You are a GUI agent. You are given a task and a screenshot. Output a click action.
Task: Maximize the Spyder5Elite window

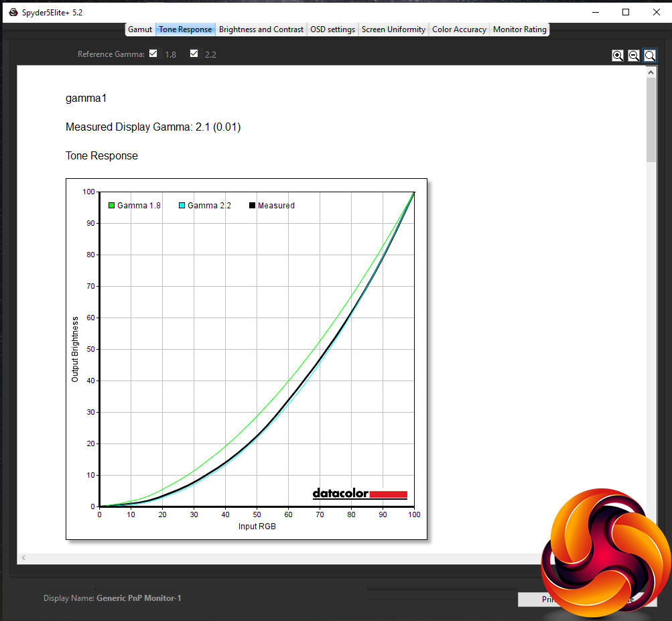(626, 12)
